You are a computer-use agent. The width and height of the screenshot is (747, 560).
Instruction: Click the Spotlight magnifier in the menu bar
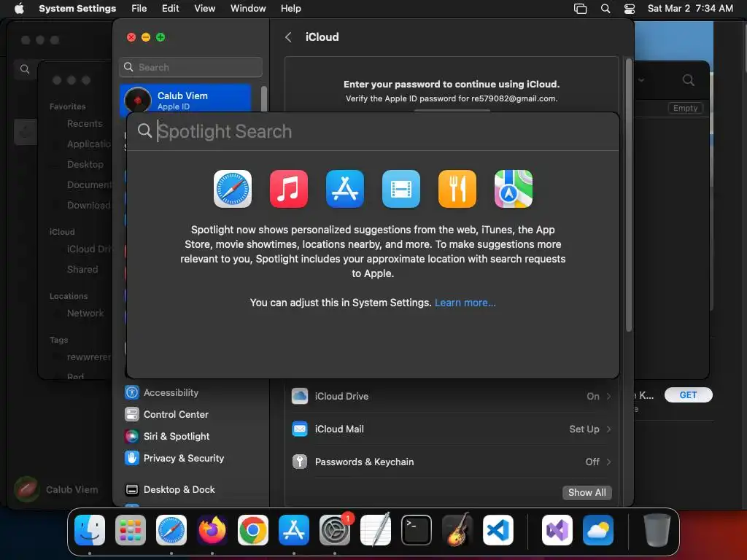pyautogui.click(x=605, y=9)
